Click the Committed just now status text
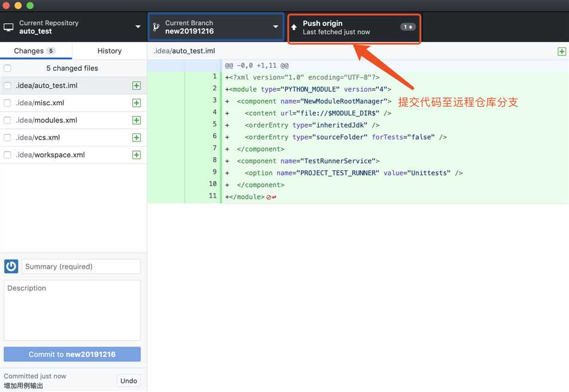The width and height of the screenshot is (569, 392). pyautogui.click(x=35, y=376)
